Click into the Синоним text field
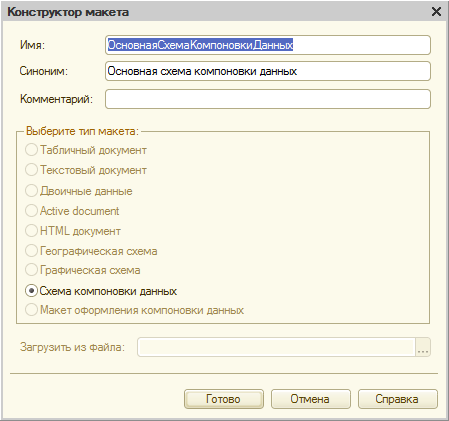Image resolution: width=449 pixels, height=421 pixels. coord(268,71)
